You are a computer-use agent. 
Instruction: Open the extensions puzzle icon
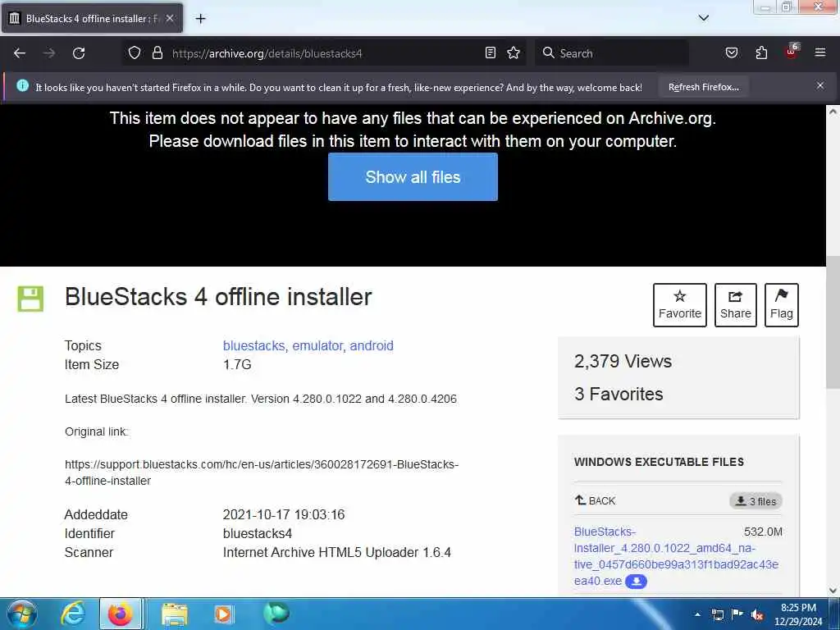[761, 52]
